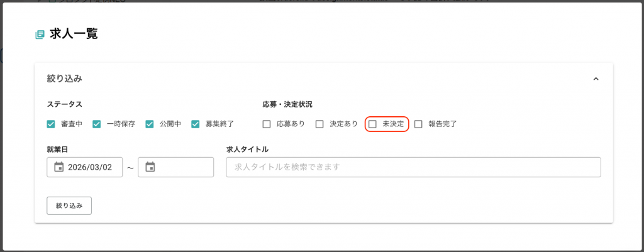Click the 2026/03/02 start date field
Viewport: 644px width, 252px height.
click(90, 167)
